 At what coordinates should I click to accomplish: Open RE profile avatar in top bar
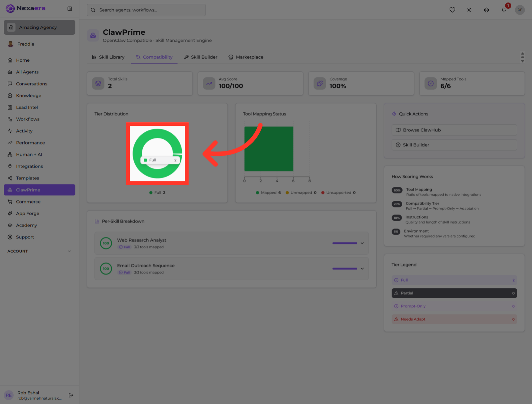[x=520, y=10]
